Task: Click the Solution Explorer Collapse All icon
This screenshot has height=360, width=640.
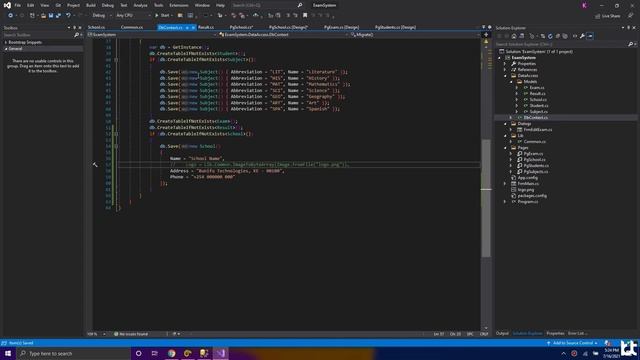Action: click(x=558, y=36)
